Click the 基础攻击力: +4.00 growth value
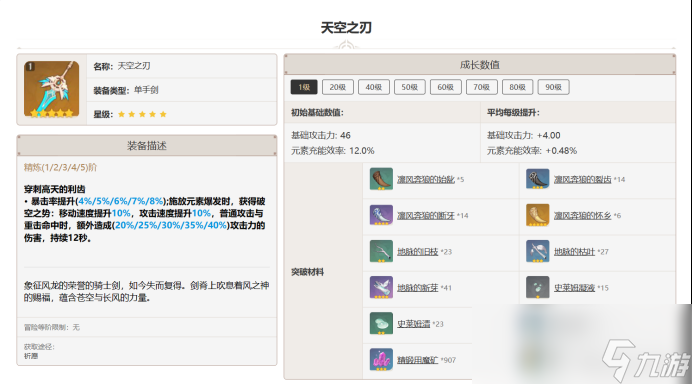This screenshot has height=384, width=692. (x=523, y=136)
